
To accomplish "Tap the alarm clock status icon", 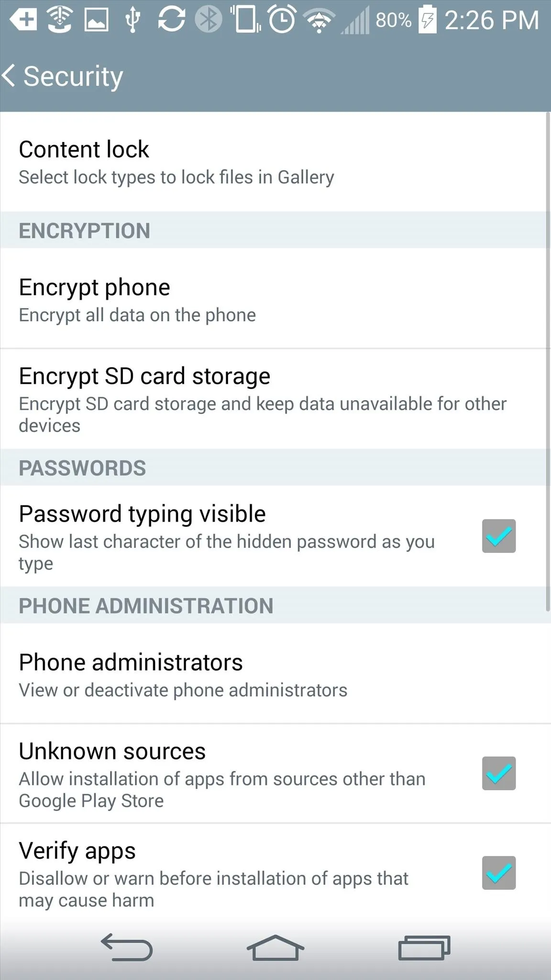I will click(282, 19).
